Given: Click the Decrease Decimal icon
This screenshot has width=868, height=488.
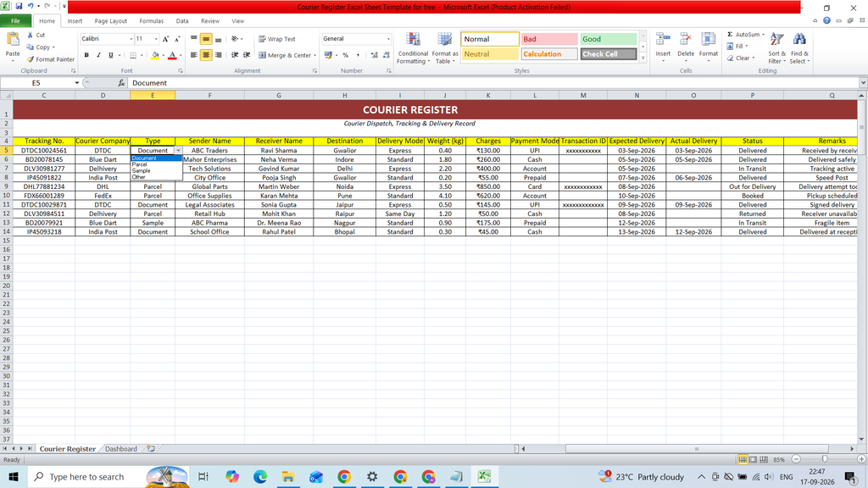Looking at the screenshot, I should pyautogui.click(x=386, y=55).
